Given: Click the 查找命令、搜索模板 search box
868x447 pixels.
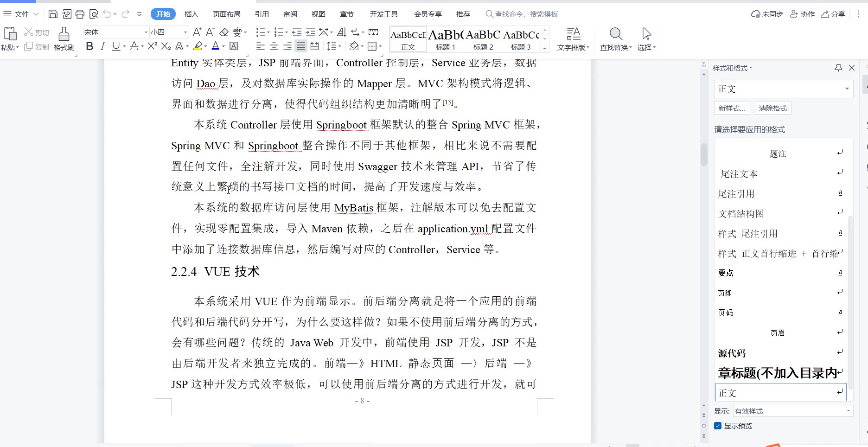Looking at the screenshot, I should (x=522, y=14).
